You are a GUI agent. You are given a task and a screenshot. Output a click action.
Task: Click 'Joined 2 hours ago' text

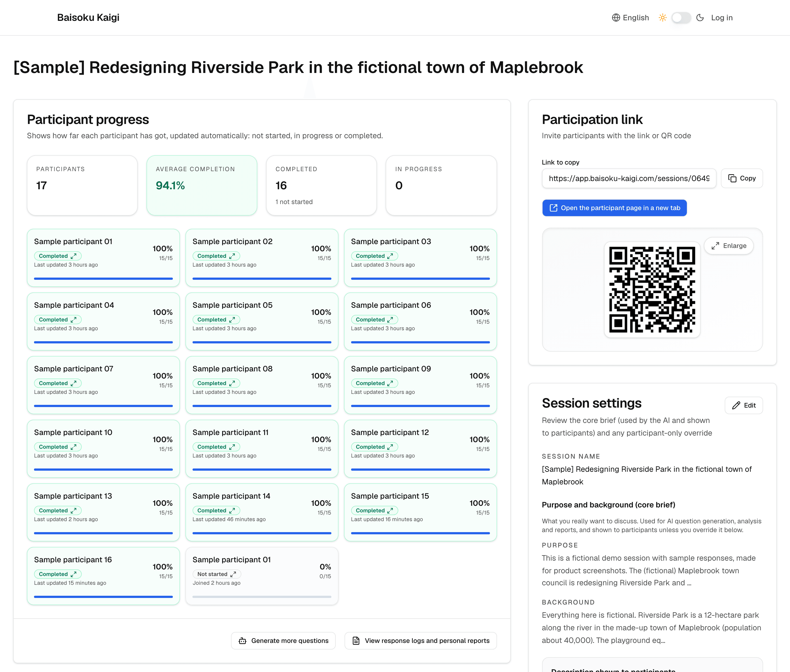coord(216,583)
